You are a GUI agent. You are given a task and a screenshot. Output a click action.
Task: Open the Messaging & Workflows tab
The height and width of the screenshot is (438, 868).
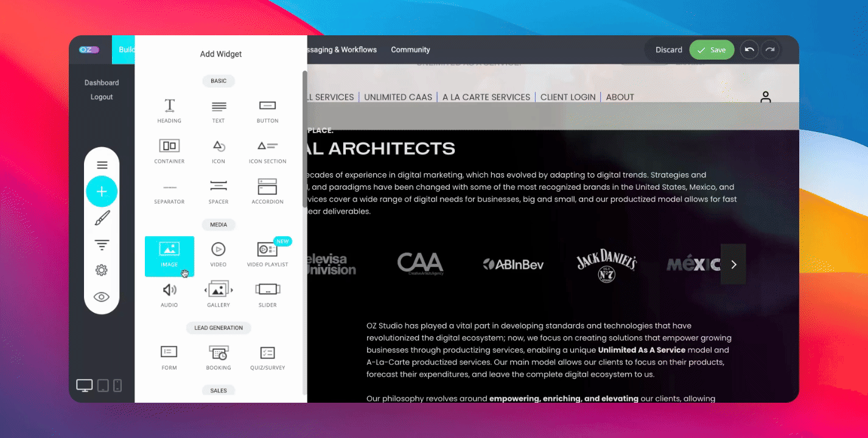(x=342, y=50)
